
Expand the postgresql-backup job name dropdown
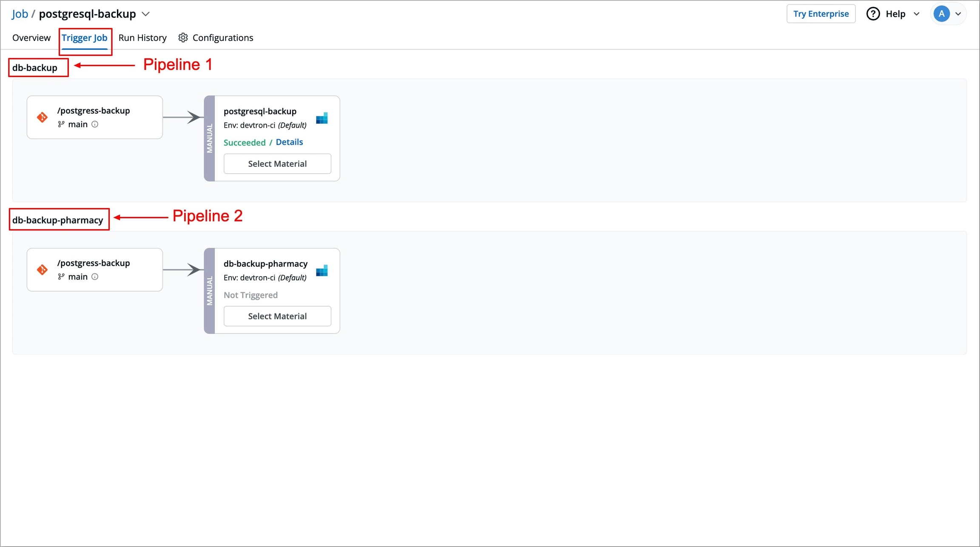click(x=146, y=14)
